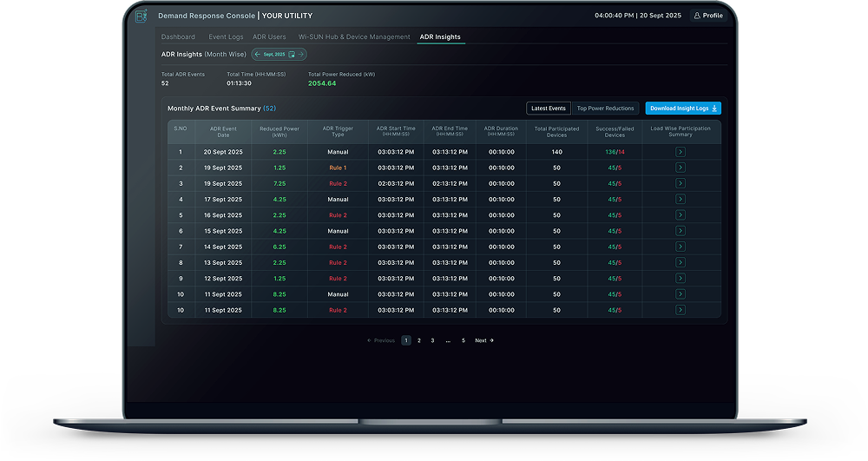The image size is (868, 461).
Task: Open participation summary for S.NO 2 row
Action: pos(681,168)
